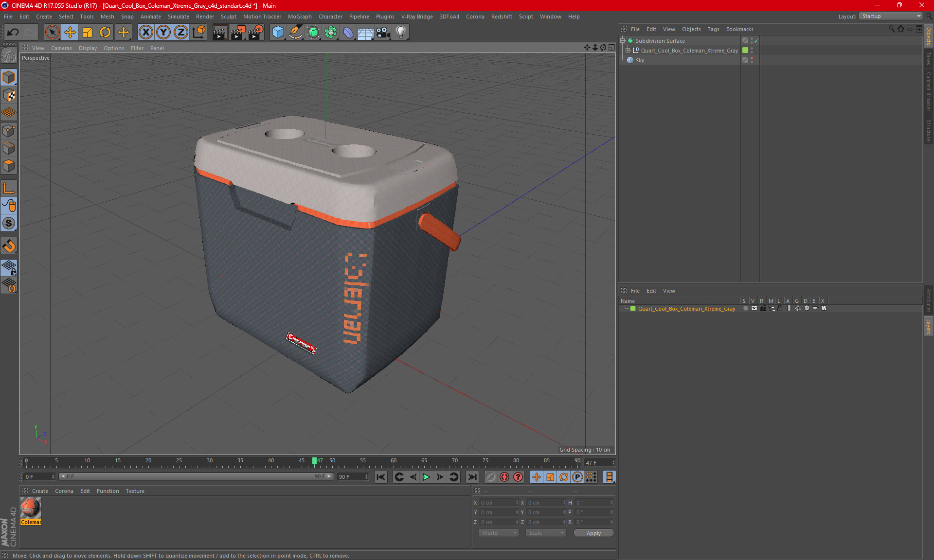This screenshot has width=934, height=560.
Task: Select the Rotate tool
Action: [x=105, y=33]
